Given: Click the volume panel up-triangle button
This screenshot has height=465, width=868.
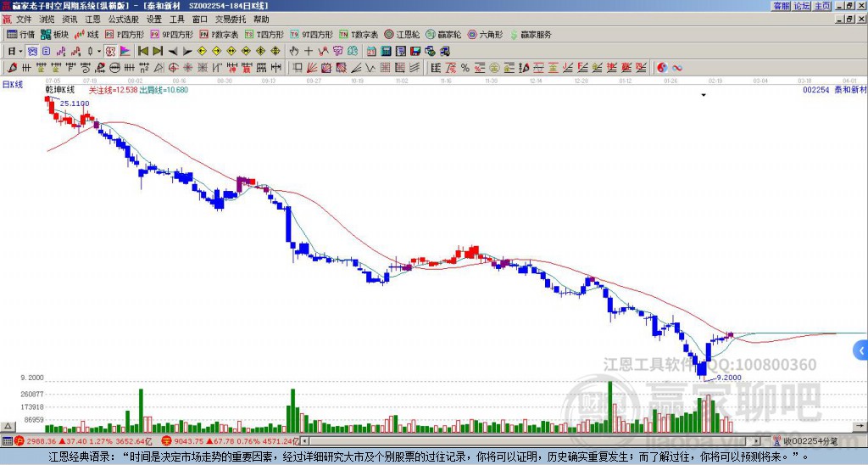Looking at the screenshot, I should [x=8, y=426].
